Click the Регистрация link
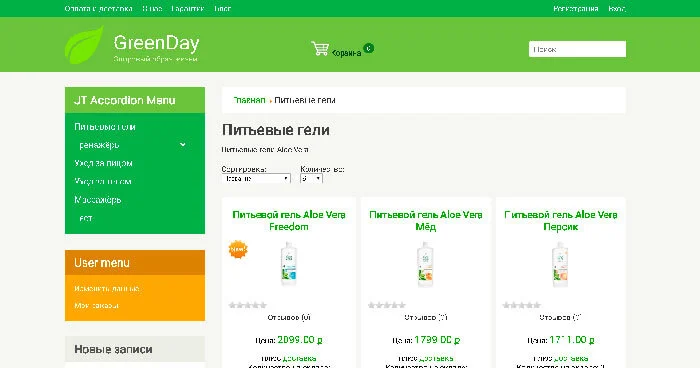 click(x=575, y=8)
